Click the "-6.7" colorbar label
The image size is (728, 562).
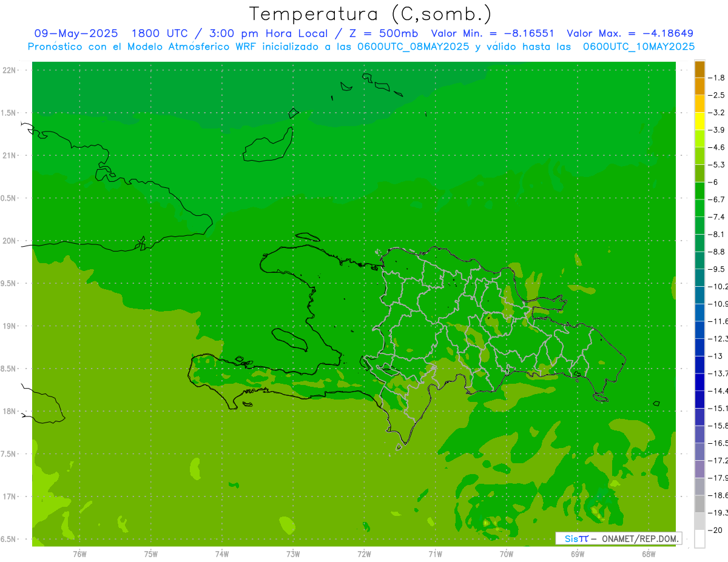pos(716,199)
